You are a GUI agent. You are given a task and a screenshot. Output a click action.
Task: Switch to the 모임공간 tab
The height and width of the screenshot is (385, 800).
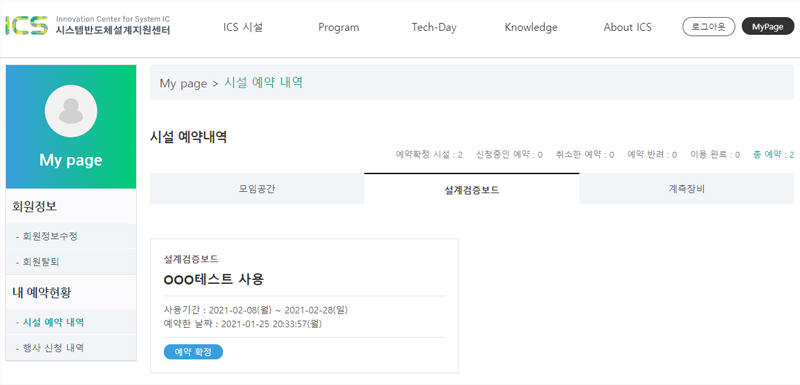point(257,189)
